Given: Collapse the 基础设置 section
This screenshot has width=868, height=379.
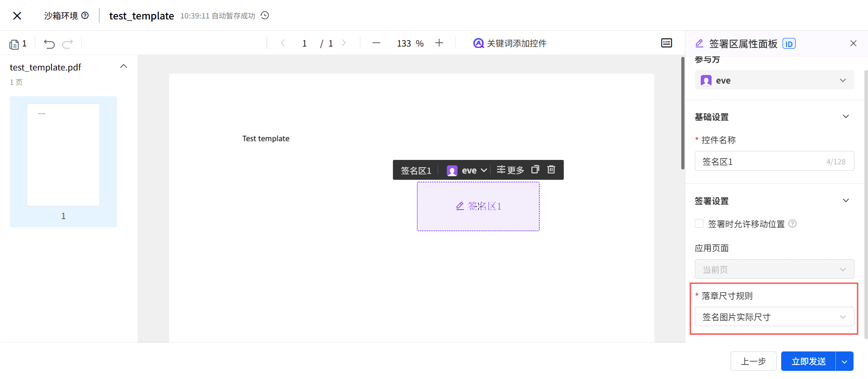Looking at the screenshot, I should (x=845, y=117).
